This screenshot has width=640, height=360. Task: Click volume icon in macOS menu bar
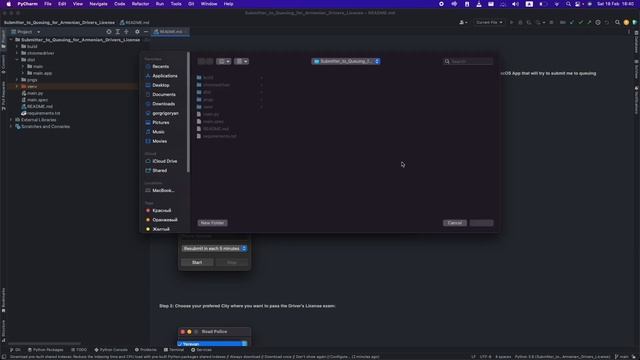pyautogui.click(x=516, y=4)
